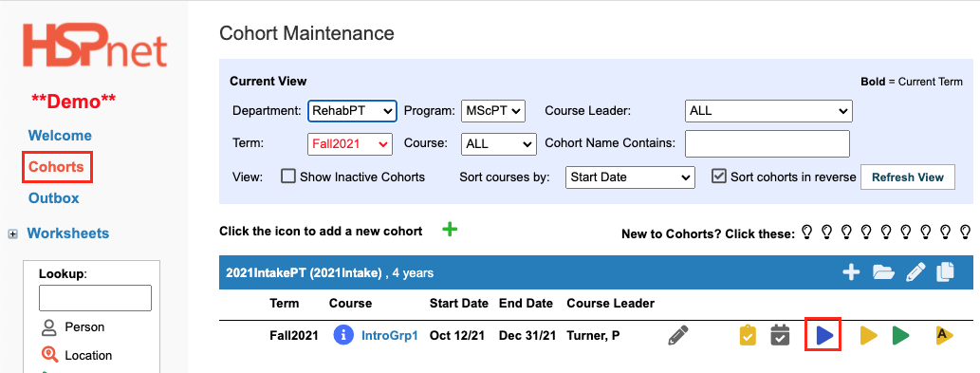Click the green plus add cohort icon
This screenshot has width=980, height=373.
point(450,230)
